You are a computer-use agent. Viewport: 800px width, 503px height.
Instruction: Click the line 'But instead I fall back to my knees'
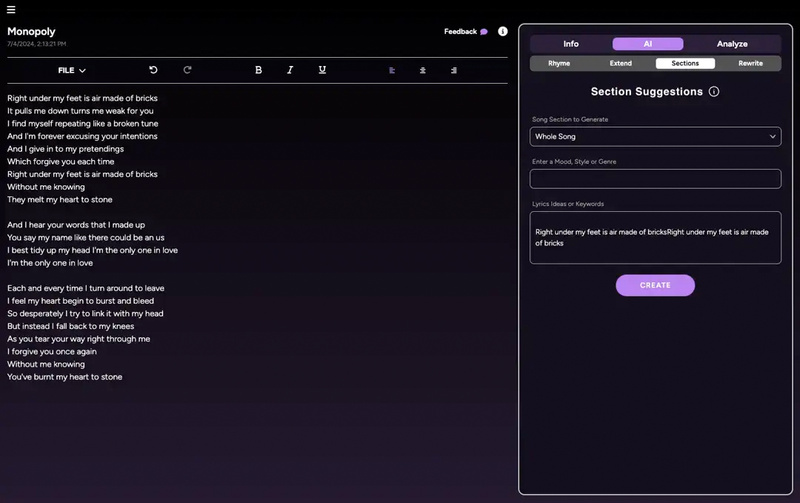coord(71,326)
